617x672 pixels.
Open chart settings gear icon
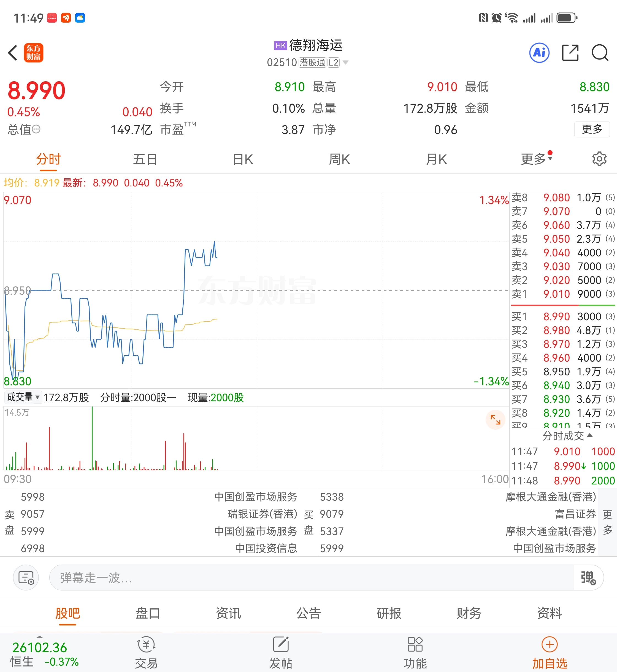599,159
